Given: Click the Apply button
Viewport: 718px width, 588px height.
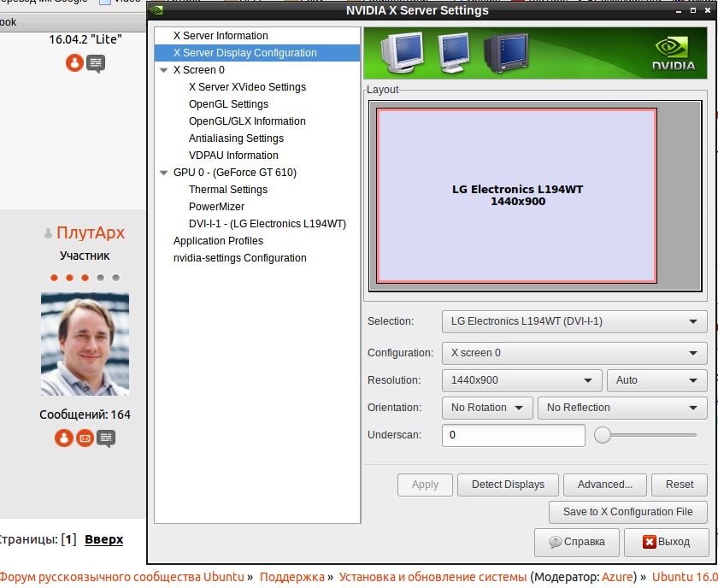Looking at the screenshot, I should click(x=425, y=485).
